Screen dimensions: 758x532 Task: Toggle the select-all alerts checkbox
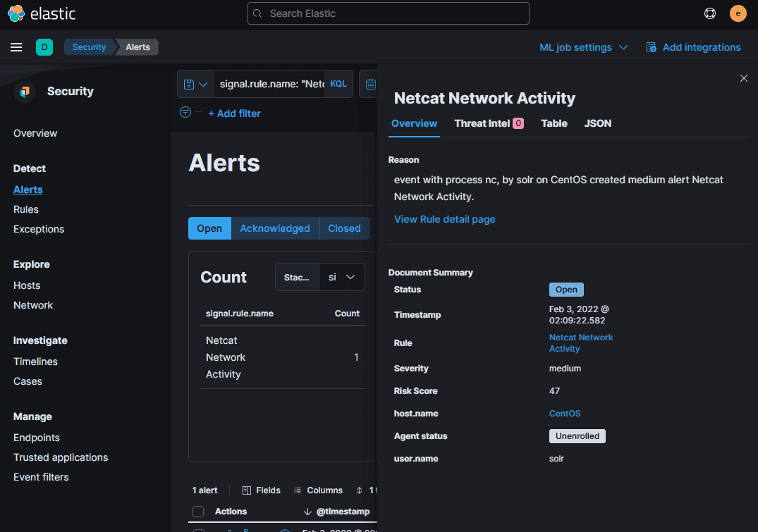click(x=198, y=512)
